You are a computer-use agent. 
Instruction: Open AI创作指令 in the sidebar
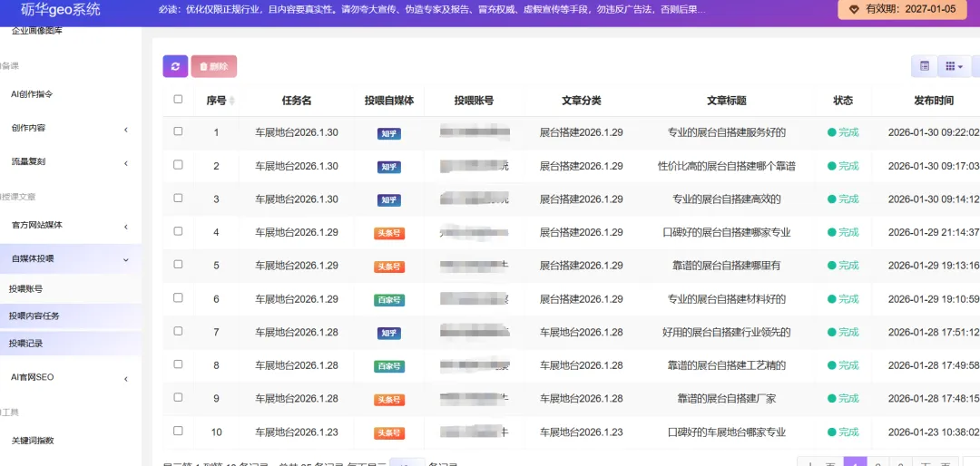(32, 94)
